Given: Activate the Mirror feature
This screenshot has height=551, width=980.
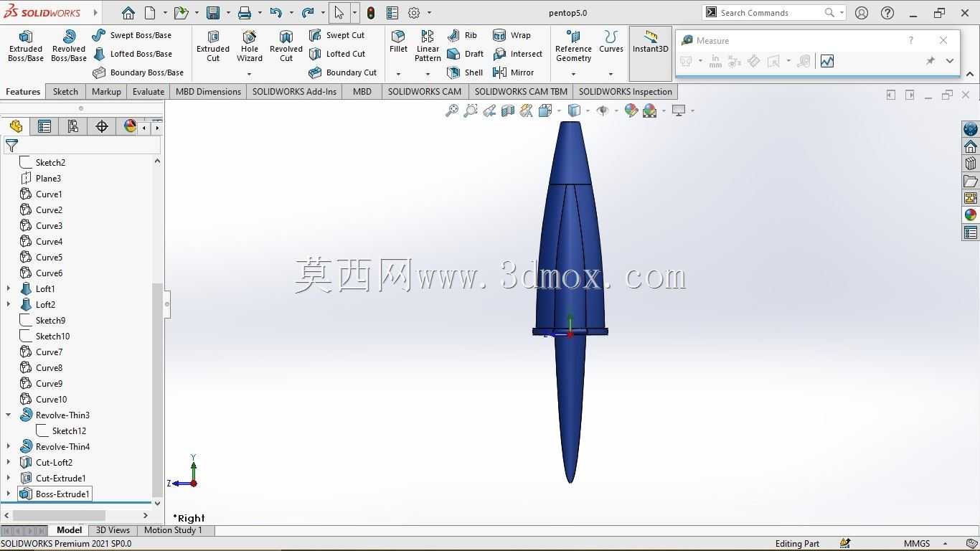Looking at the screenshot, I should (x=513, y=72).
